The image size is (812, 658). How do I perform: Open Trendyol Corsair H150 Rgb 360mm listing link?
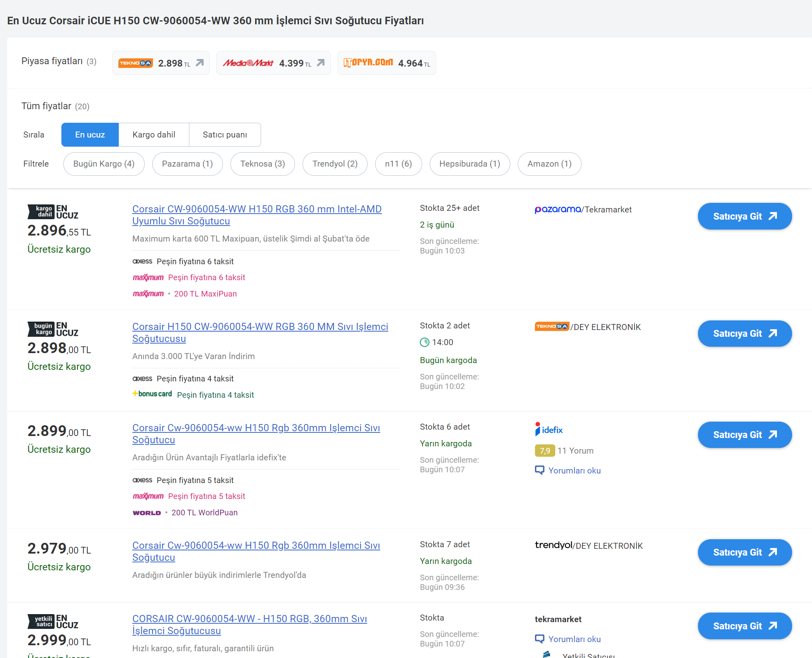256,551
